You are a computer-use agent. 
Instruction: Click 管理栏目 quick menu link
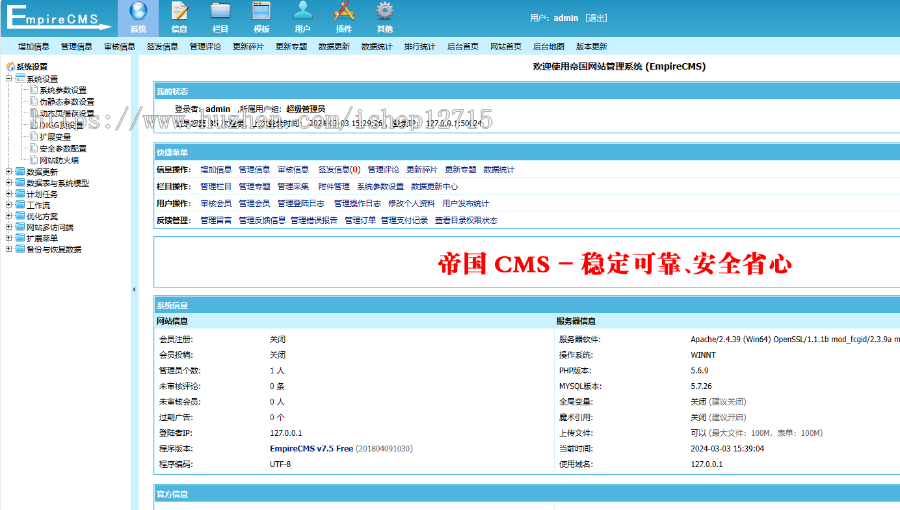(x=216, y=186)
